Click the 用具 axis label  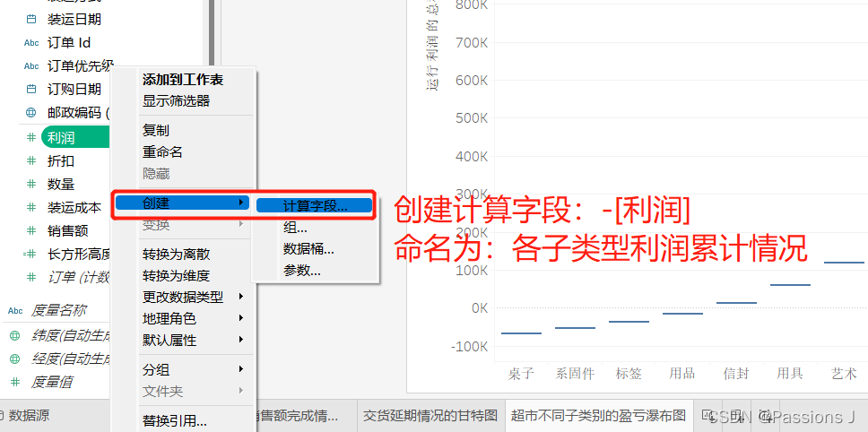790,374
